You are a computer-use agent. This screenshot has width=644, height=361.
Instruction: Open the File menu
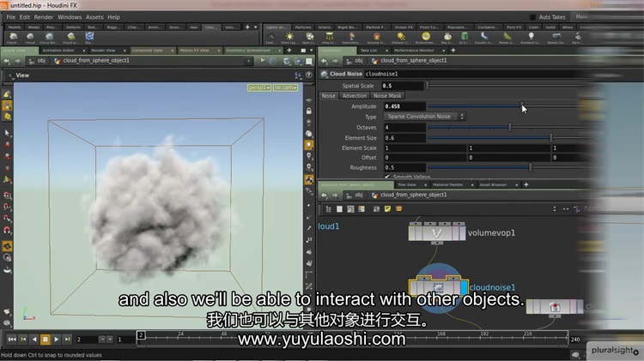click(10, 17)
